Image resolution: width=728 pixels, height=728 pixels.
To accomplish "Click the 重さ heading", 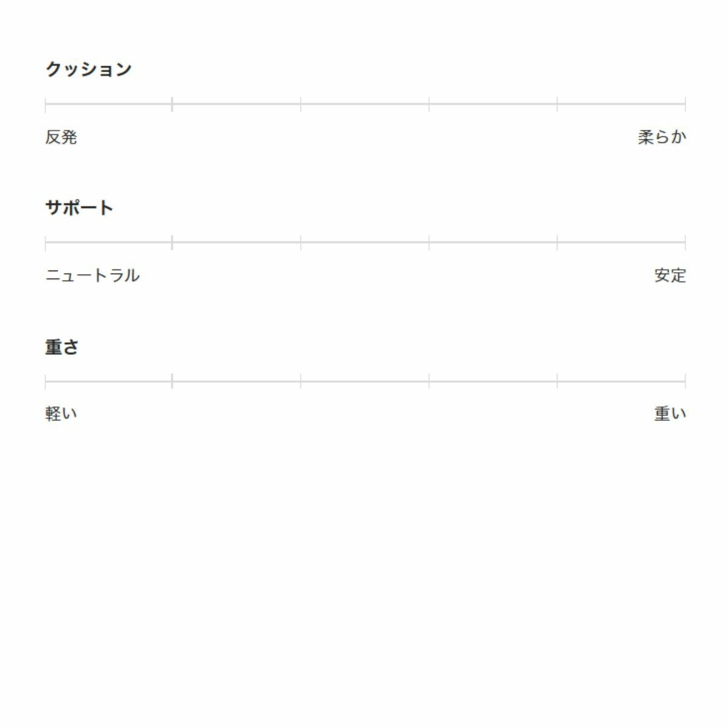I will point(62,347).
